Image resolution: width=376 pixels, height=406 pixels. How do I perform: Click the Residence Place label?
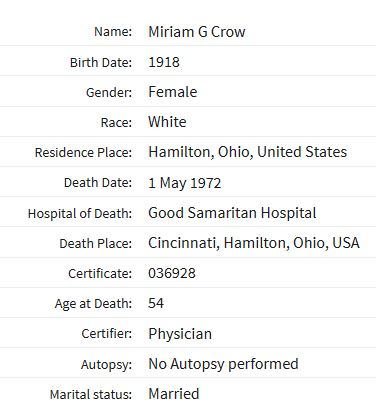(x=83, y=153)
